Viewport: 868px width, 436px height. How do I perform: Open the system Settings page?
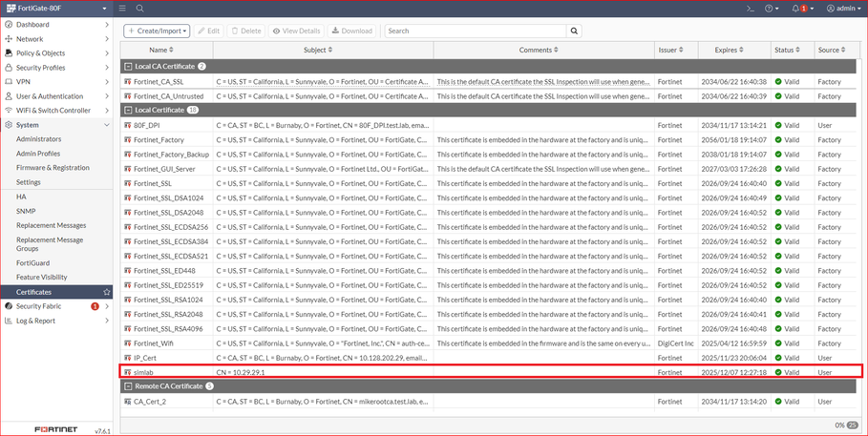pos(29,182)
